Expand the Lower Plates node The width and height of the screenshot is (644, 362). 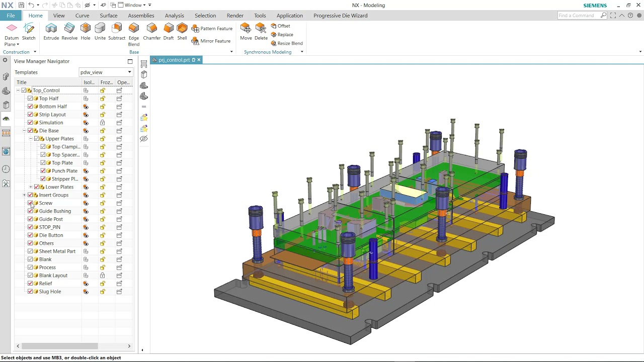tap(30, 187)
